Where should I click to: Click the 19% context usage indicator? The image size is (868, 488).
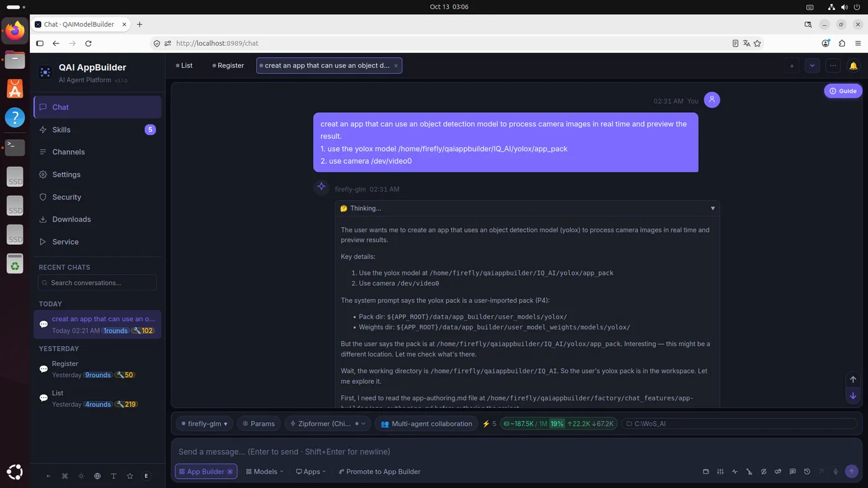pyautogui.click(x=557, y=424)
